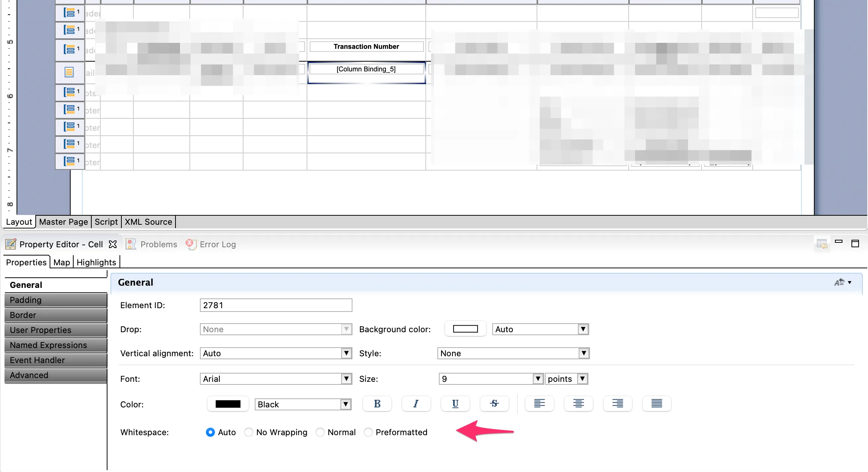868x472 pixels.
Task: Expand the Vertical alignment dropdown
Action: coord(346,353)
